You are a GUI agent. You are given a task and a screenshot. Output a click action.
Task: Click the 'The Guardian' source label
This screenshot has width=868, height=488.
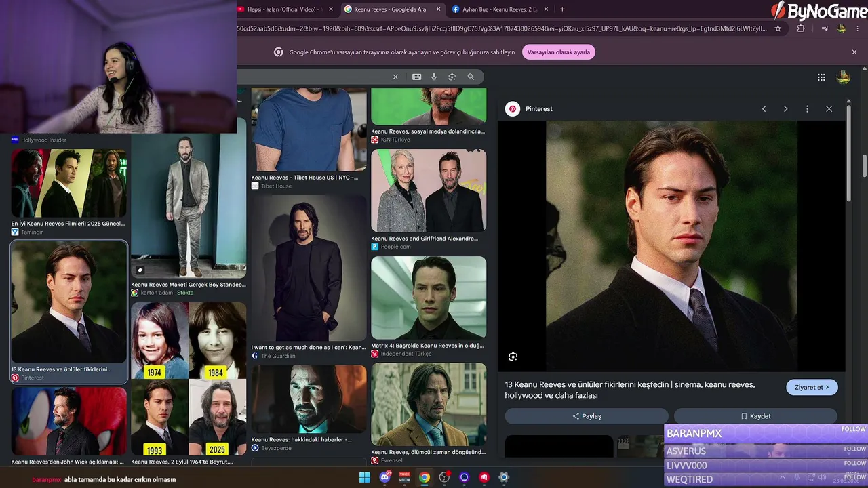click(278, 356)
